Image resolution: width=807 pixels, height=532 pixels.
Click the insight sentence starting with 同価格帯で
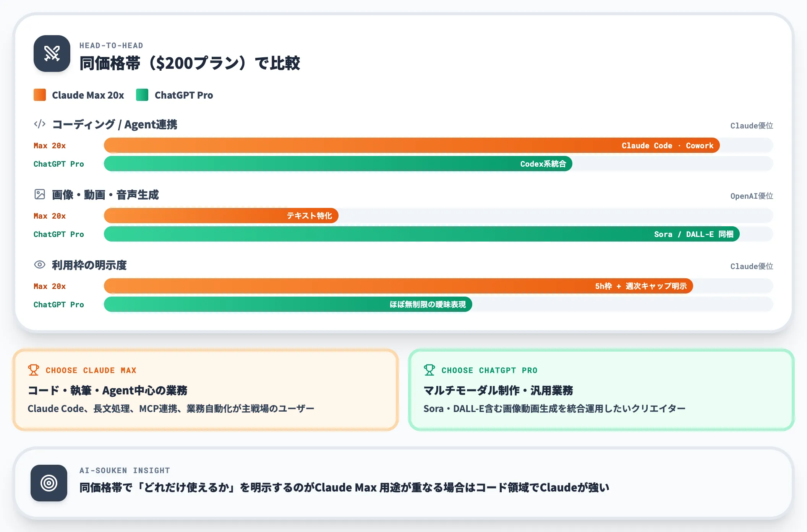coord(344,487)
